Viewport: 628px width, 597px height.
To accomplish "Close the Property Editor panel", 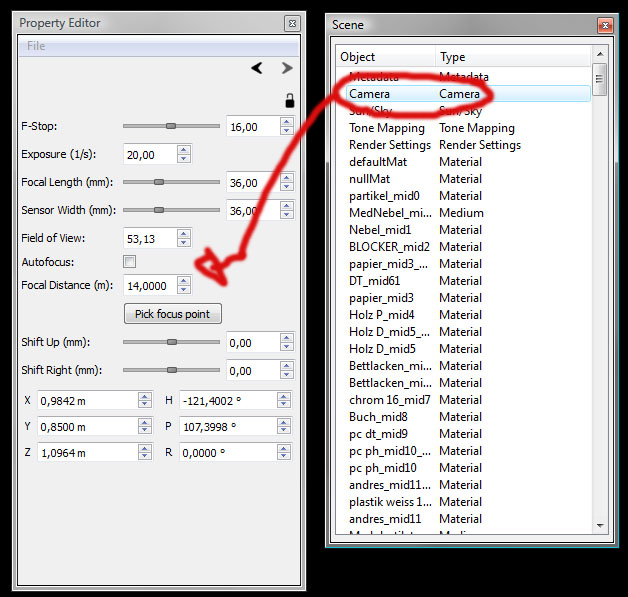I will [290, 23].
